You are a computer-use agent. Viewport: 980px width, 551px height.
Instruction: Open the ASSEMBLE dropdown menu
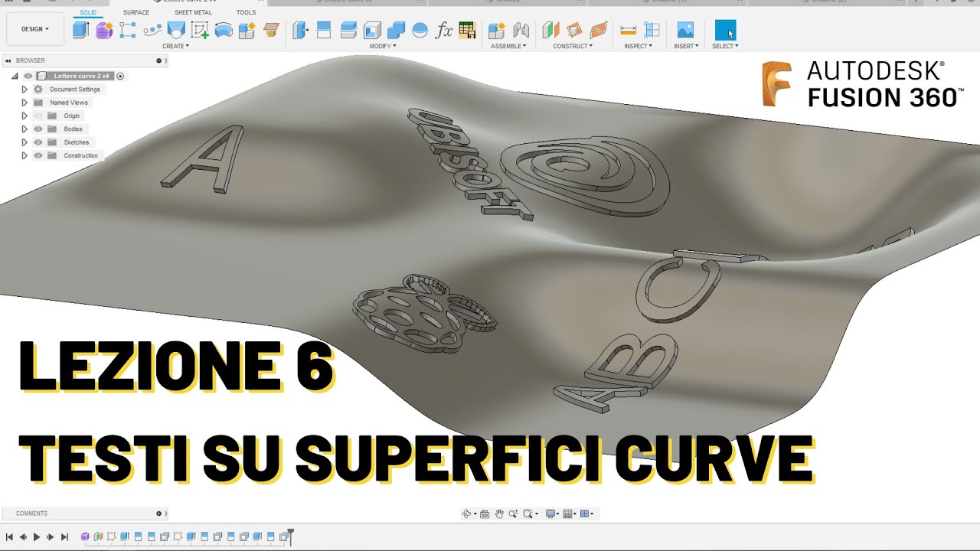tap(508, 46)
